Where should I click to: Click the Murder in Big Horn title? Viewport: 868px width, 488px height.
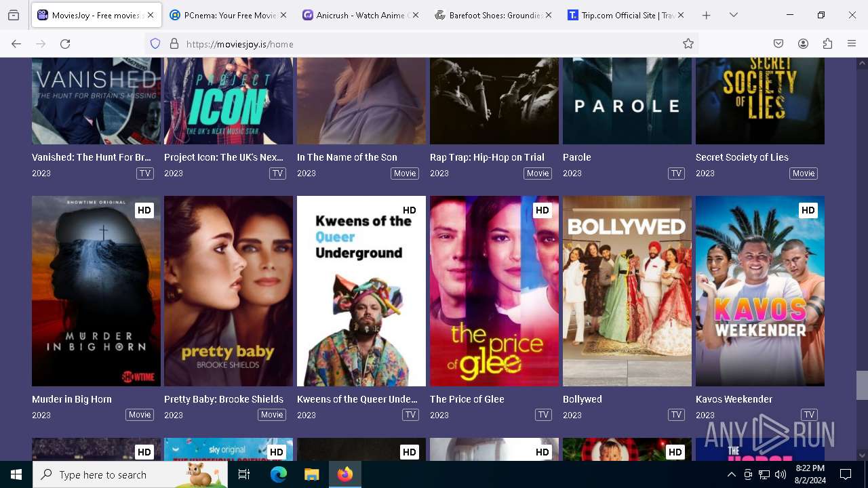pyautogui.click(x=72, y=399)
